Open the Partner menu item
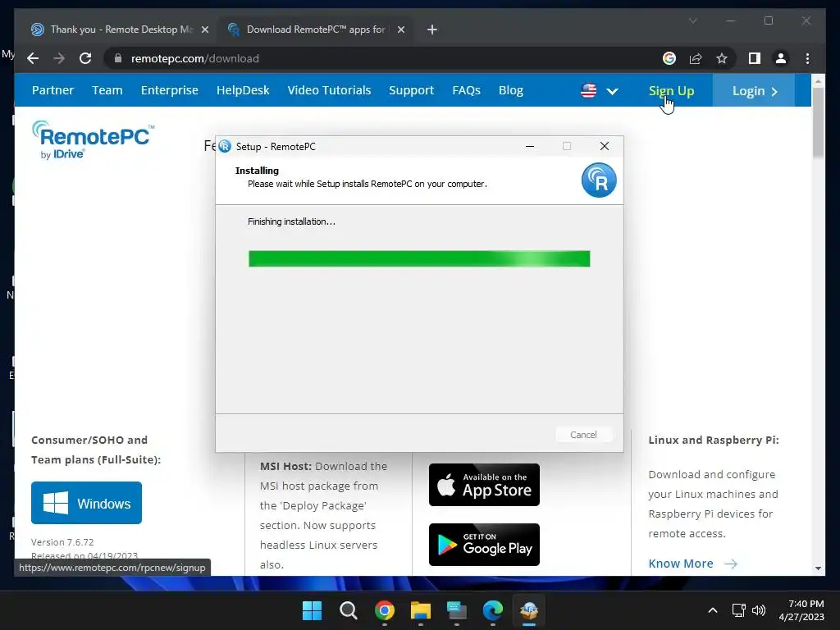The width and height of the screenshot is (840, 630). 52,90
